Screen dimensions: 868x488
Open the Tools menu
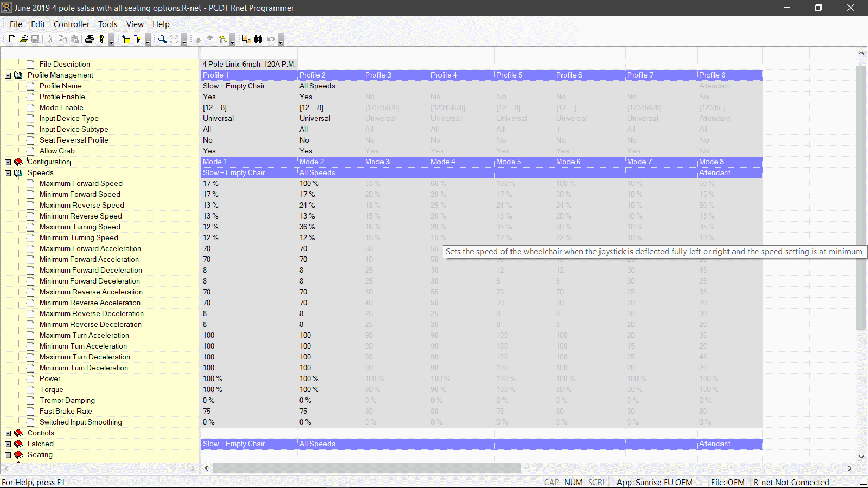tap(107, 24)
